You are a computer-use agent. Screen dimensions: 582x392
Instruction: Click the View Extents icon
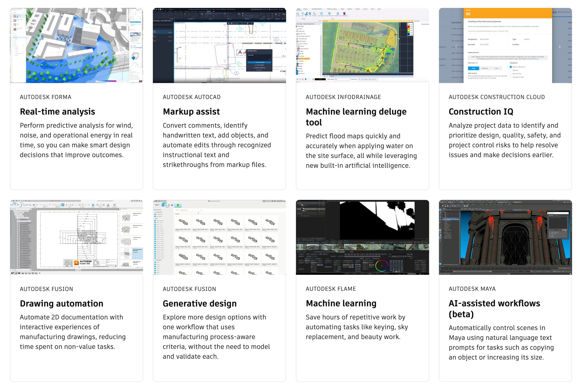321,13
